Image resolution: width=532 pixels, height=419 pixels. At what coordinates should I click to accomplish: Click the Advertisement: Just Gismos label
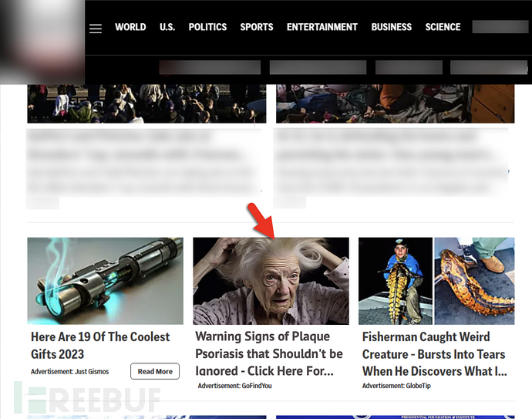[70, 371]
